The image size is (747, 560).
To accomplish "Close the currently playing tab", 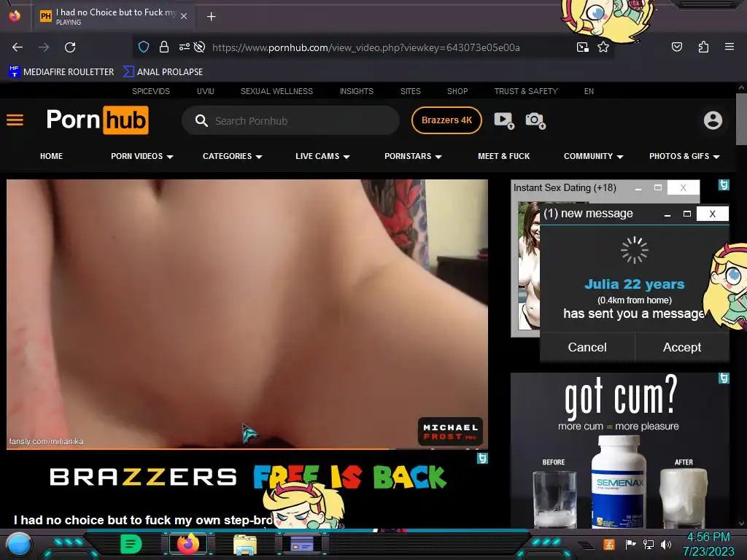I will (184, 16).
